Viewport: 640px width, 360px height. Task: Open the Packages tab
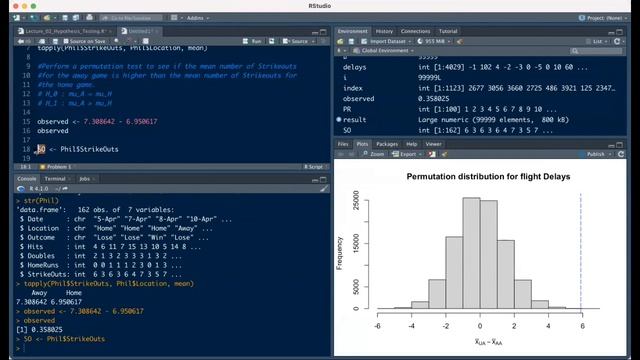[x=387, y=144]
